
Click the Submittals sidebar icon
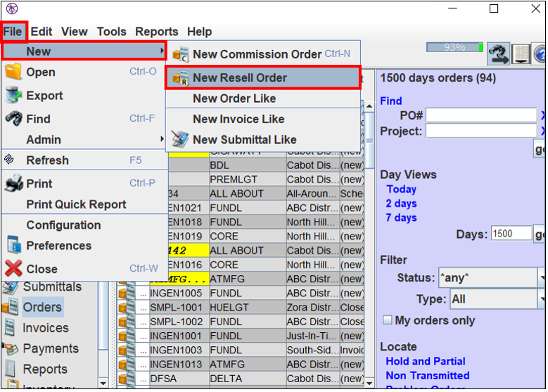[10, 286]
